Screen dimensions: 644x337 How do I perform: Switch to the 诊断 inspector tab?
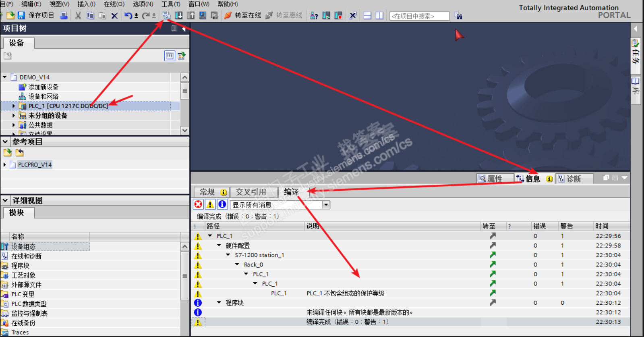(574, 179)
